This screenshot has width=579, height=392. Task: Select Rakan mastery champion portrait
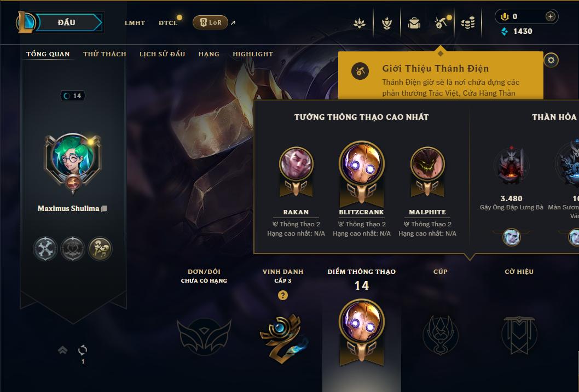pyautogui.click(x=296, y=163)
